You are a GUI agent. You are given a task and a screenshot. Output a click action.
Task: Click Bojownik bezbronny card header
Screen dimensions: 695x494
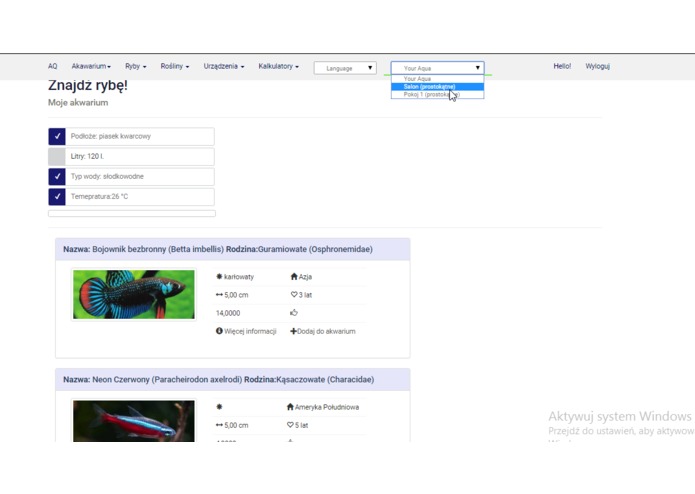point(233,249)
